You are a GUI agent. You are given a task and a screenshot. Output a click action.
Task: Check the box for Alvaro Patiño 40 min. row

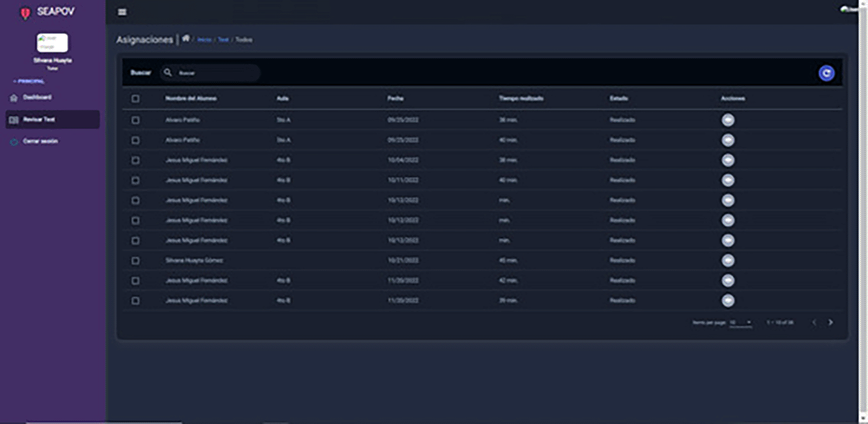click(135, 140)
